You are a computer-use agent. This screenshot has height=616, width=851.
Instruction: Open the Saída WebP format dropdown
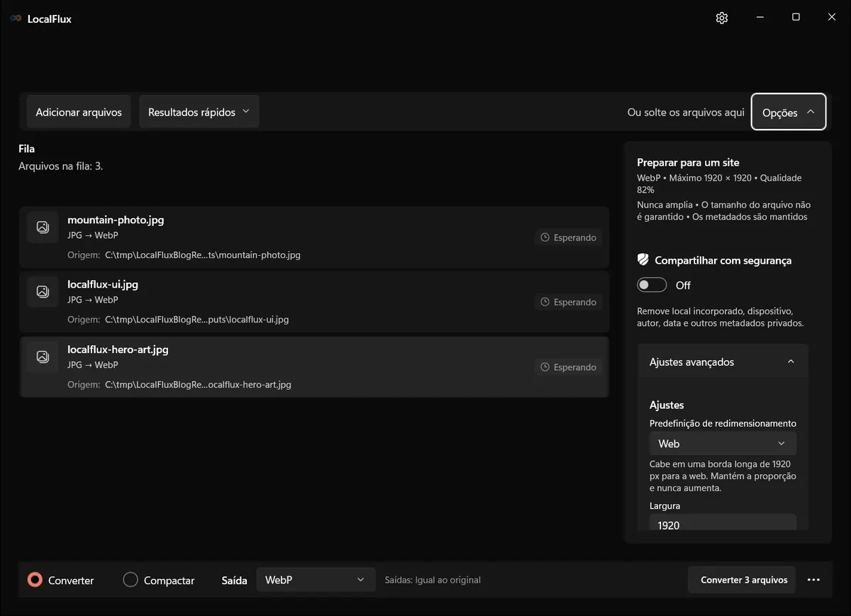(x=315, y=580)
